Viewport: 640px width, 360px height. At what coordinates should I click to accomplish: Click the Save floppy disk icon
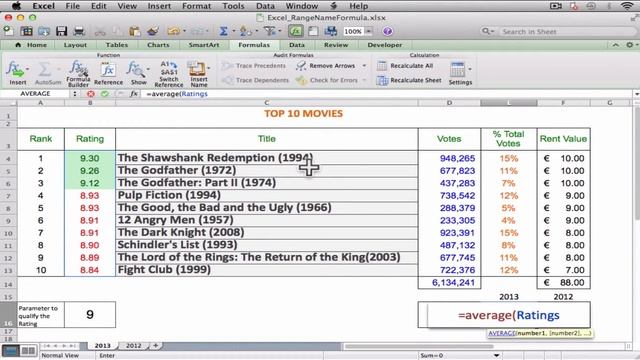[61, 31]
